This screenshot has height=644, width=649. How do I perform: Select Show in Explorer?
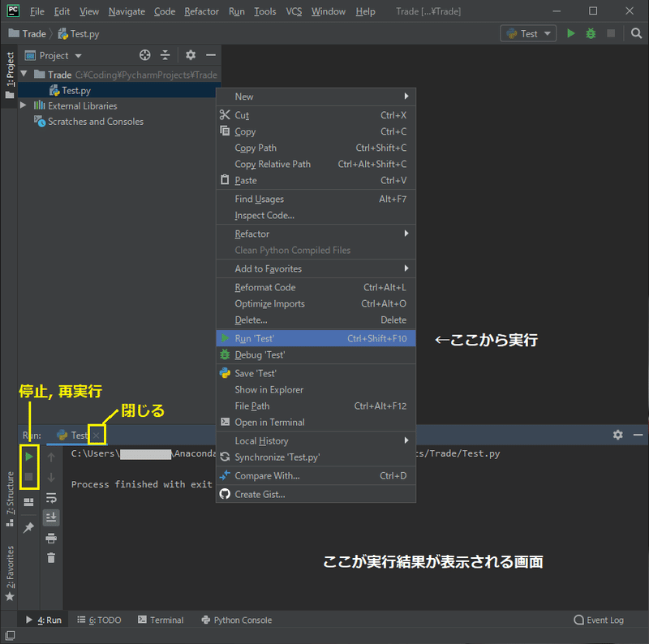316,389
